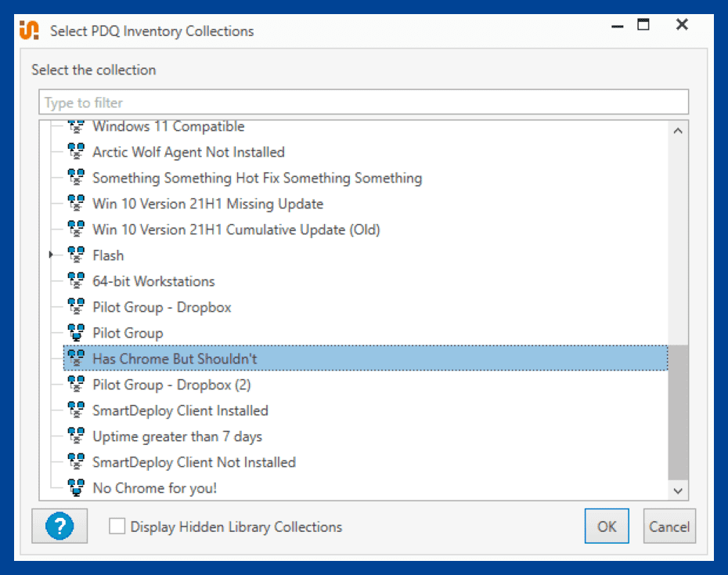Viewport: 728px width, 575px height.
Task: Click the collection icon beside Flash
Action: 76,255
